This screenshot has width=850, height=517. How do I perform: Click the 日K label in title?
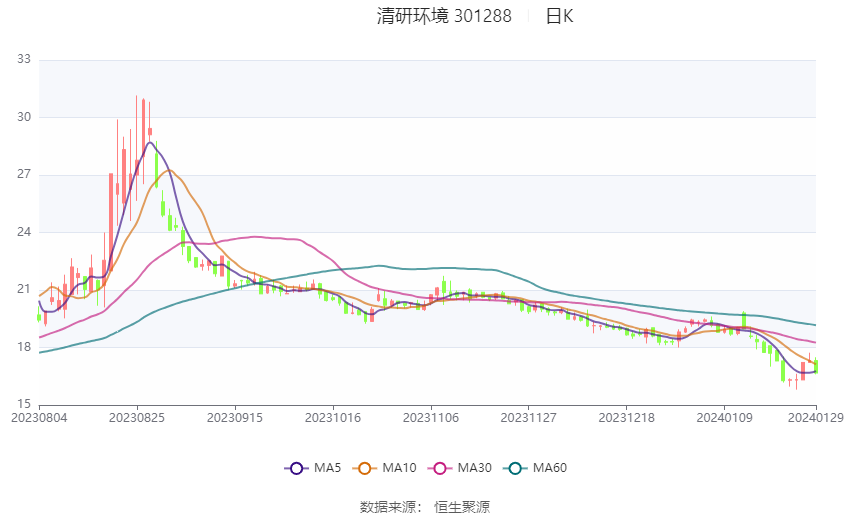coord(559,16)
